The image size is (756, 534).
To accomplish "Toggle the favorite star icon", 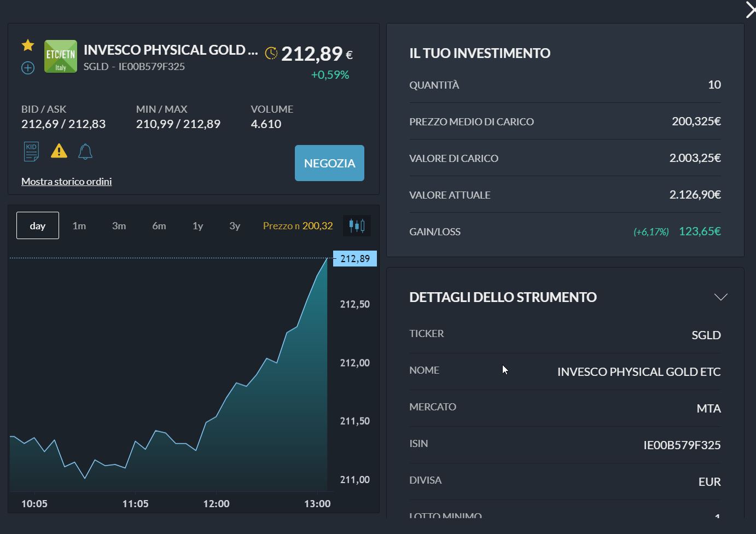I will (28, 45).
